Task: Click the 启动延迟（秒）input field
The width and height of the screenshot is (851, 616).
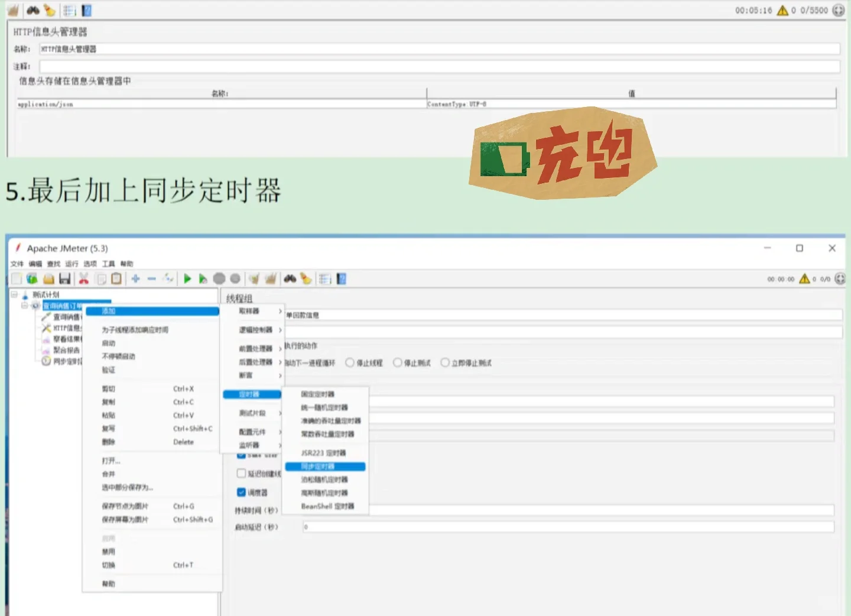Action: click(569, 527)
